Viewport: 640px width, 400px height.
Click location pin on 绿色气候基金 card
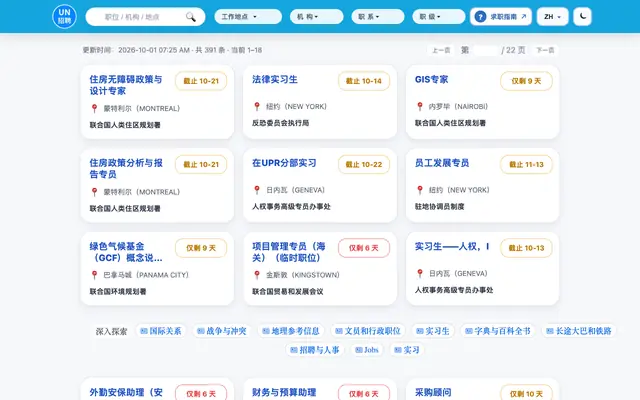point(94,275)
